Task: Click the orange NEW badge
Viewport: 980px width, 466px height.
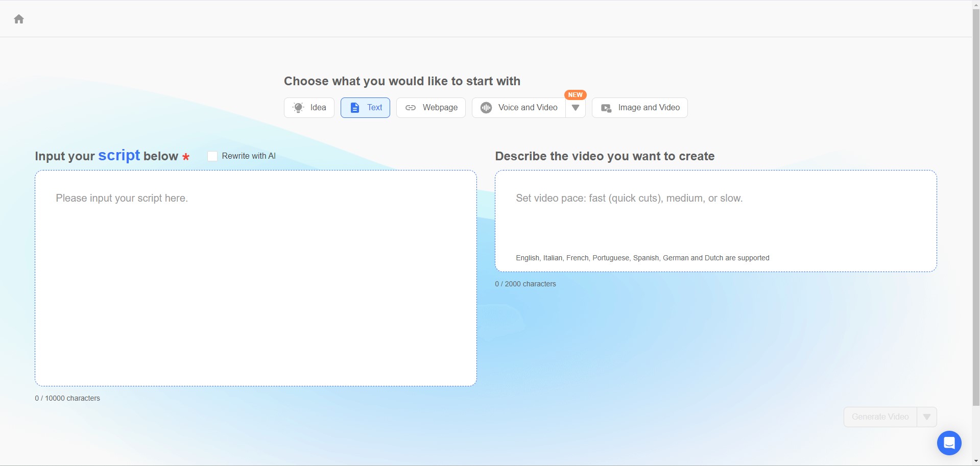Action: (576, 95)
